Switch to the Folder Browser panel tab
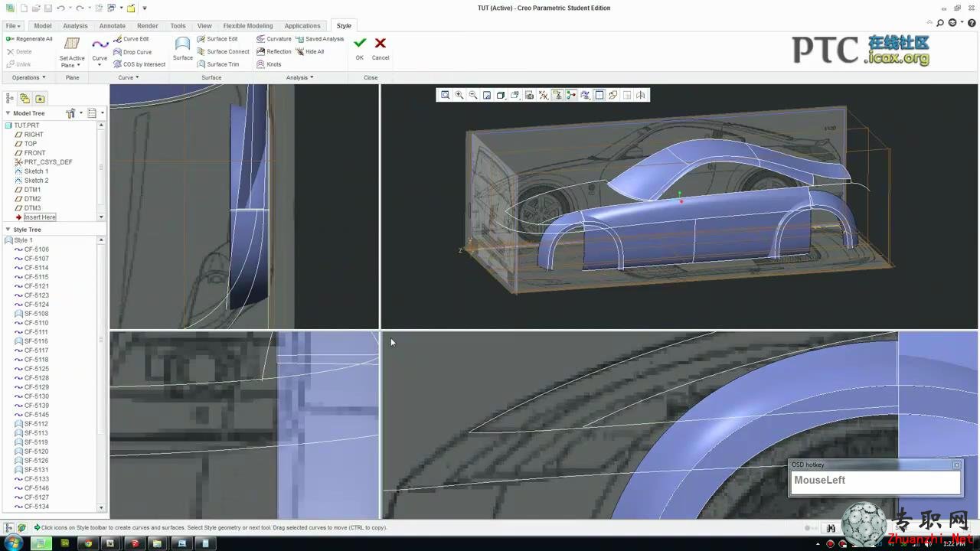This screenshot has width=980, height=551. pyautogui.click(x=24, y=98)
